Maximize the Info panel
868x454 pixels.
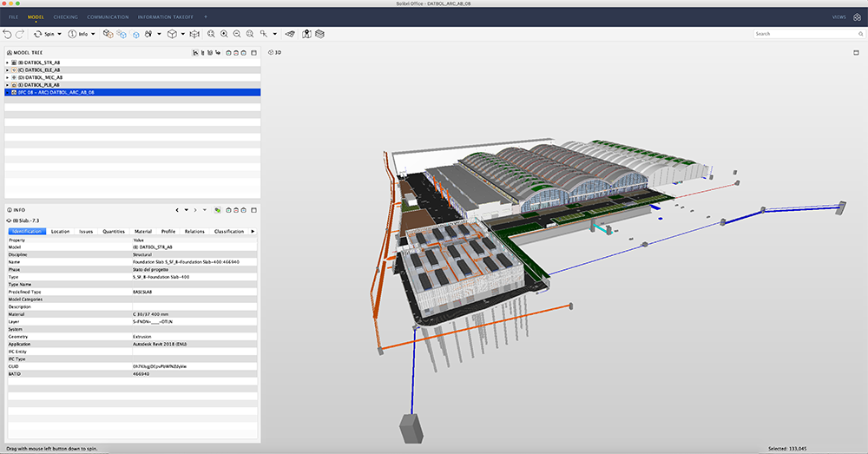(x=254, y=210)
